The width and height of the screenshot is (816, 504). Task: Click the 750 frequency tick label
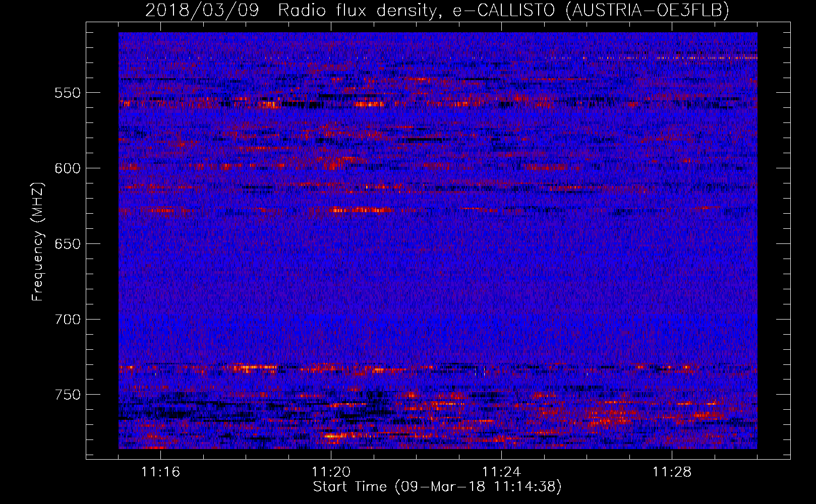click(68, 395)
